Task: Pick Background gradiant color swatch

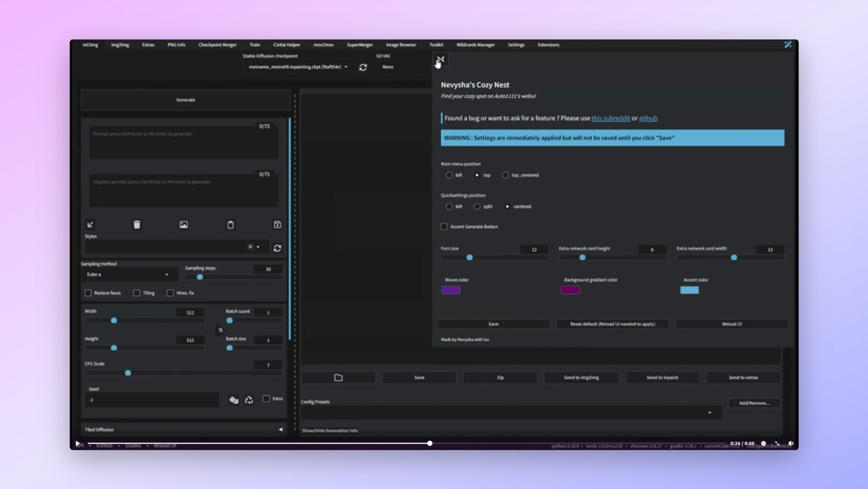Action: click(570, 290)
